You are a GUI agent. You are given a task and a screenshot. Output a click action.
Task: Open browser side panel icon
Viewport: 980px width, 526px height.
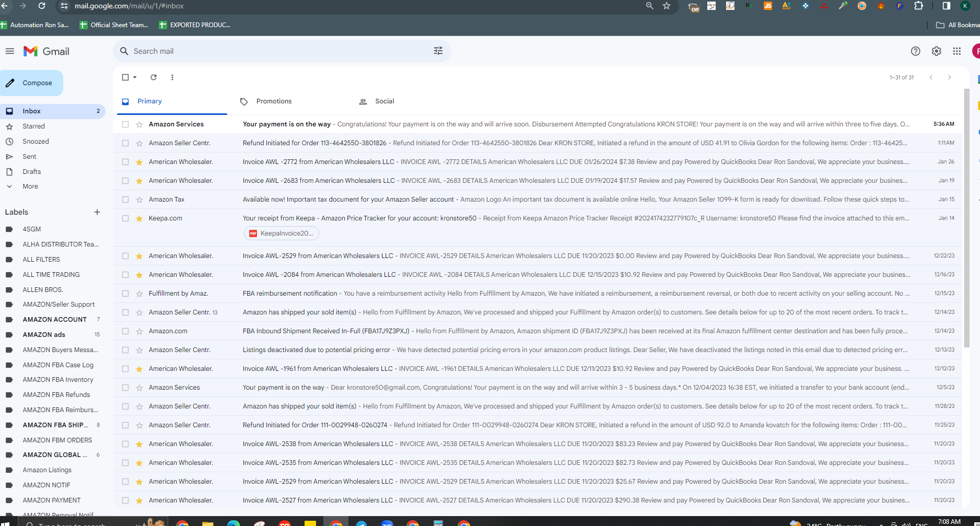[x=946, y=6]
